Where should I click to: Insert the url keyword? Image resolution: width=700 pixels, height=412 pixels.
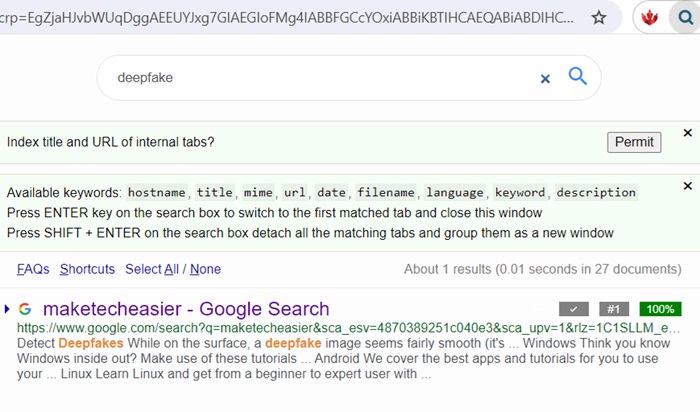tap(295, 192)
